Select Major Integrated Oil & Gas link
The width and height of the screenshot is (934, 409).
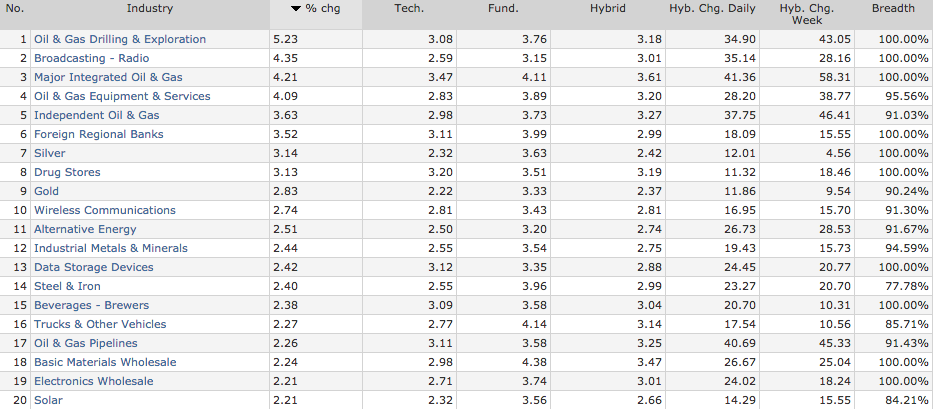(x=108, y=77)
